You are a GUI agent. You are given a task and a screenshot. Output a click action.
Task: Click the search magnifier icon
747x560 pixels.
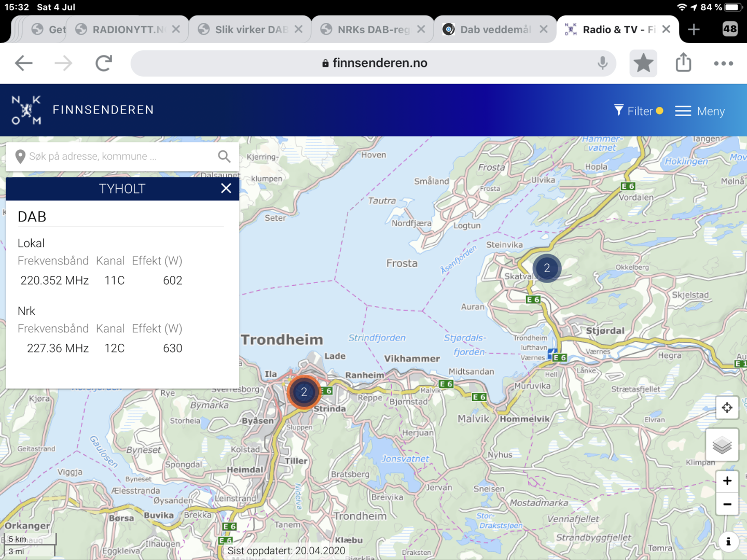coord(224,156)
